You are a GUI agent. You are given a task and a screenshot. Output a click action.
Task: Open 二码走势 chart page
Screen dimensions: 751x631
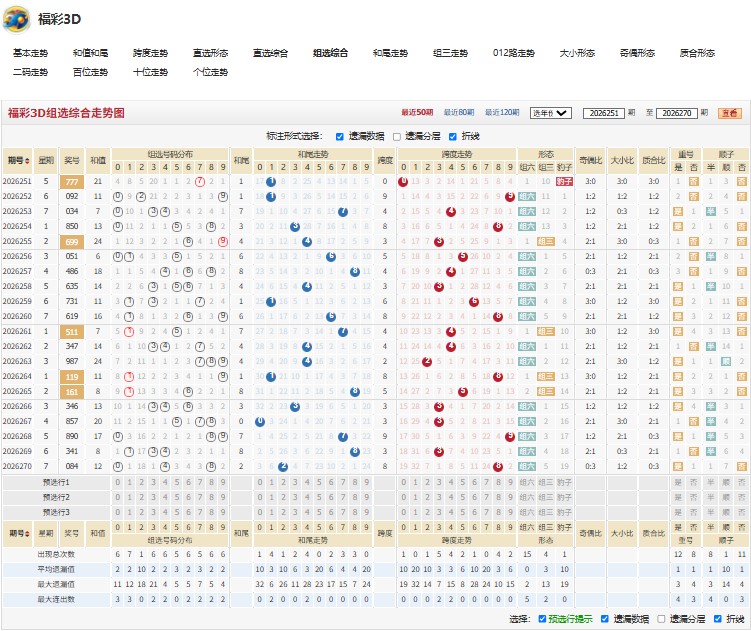click(31, 72)
